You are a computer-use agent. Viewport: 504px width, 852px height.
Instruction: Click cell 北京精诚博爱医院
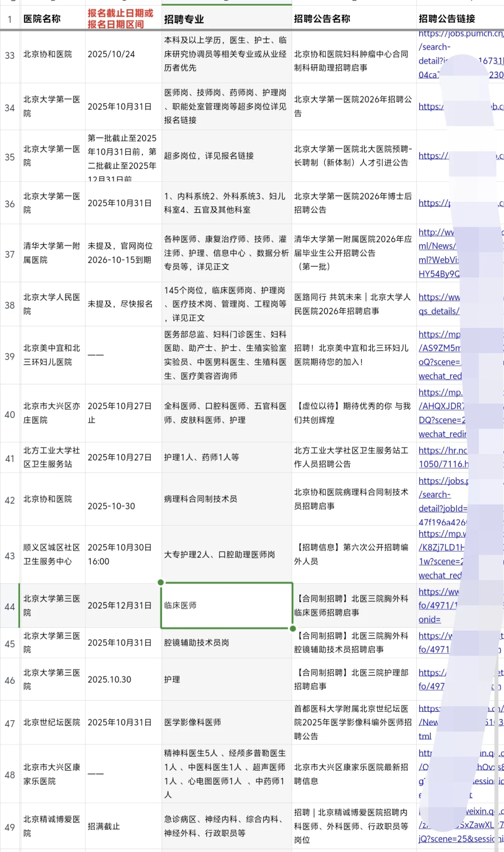(x=52, y=826)
